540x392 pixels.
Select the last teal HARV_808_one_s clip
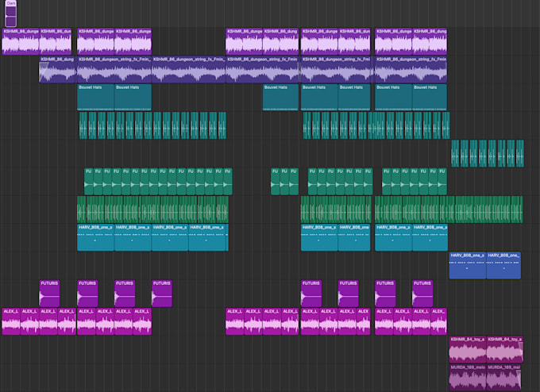tap(430, 237)
